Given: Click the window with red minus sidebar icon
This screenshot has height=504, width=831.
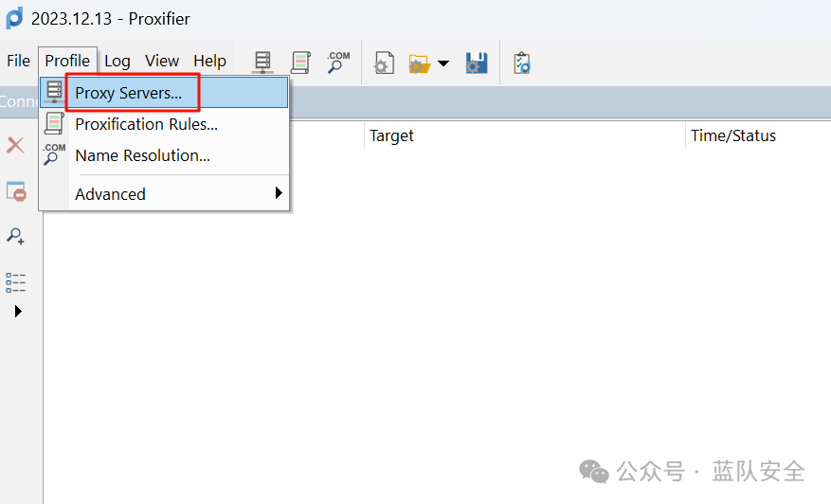Looking at the screenshot, I should point(16,191).
